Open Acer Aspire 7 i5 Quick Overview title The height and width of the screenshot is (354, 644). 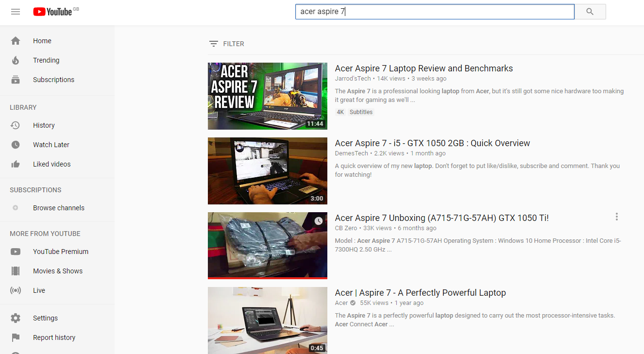(432, 143)
